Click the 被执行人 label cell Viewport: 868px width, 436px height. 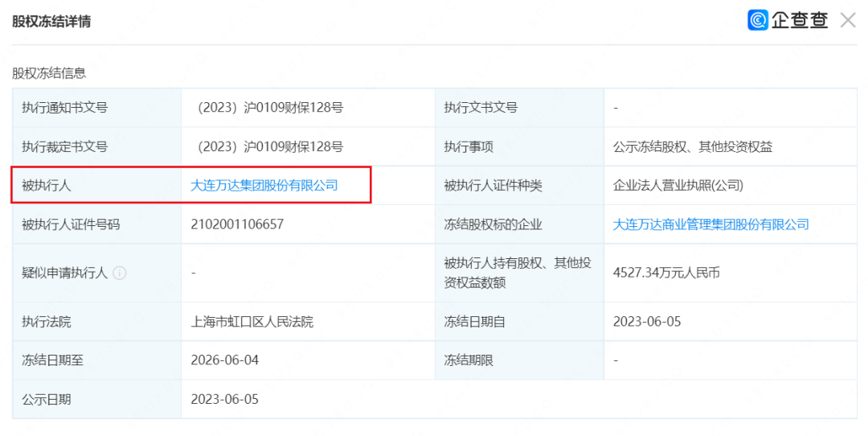click(x=97, y=186)
